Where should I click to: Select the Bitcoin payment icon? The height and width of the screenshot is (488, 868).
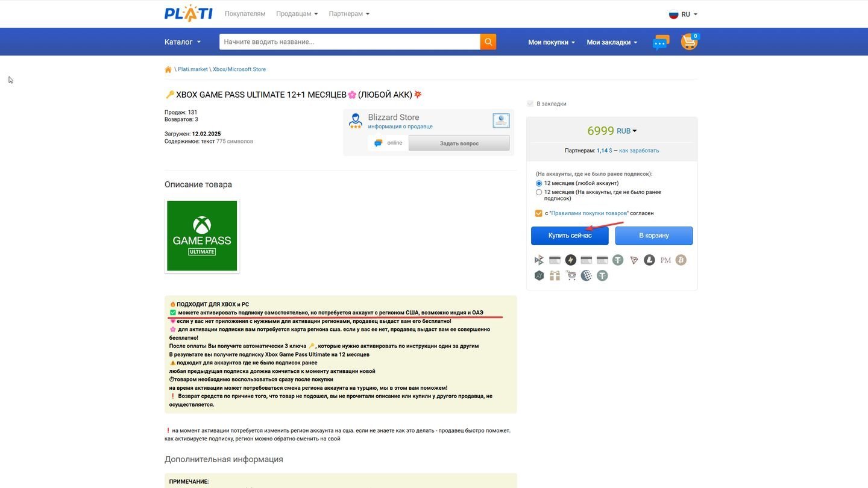(681, 260)
